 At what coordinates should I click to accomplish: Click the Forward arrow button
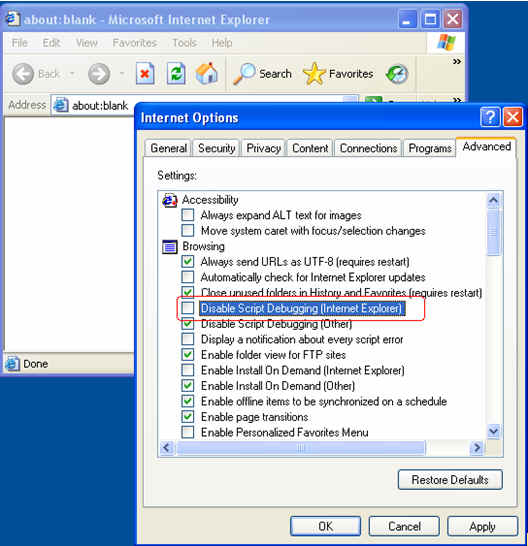99,74
